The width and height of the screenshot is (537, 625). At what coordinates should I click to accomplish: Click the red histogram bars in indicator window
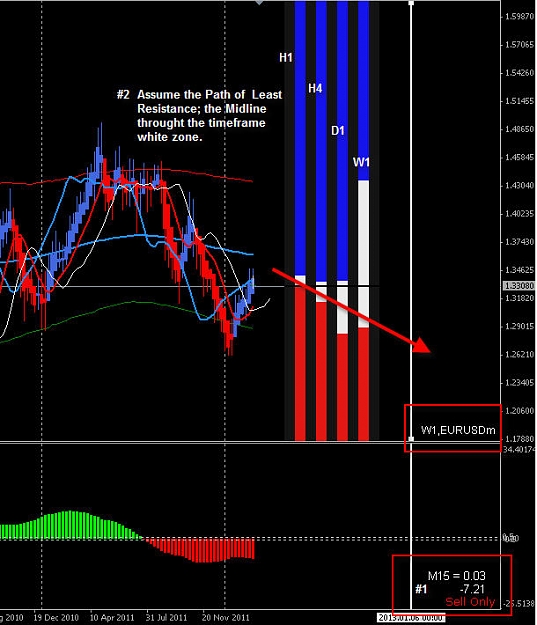(x=200, y=550)
